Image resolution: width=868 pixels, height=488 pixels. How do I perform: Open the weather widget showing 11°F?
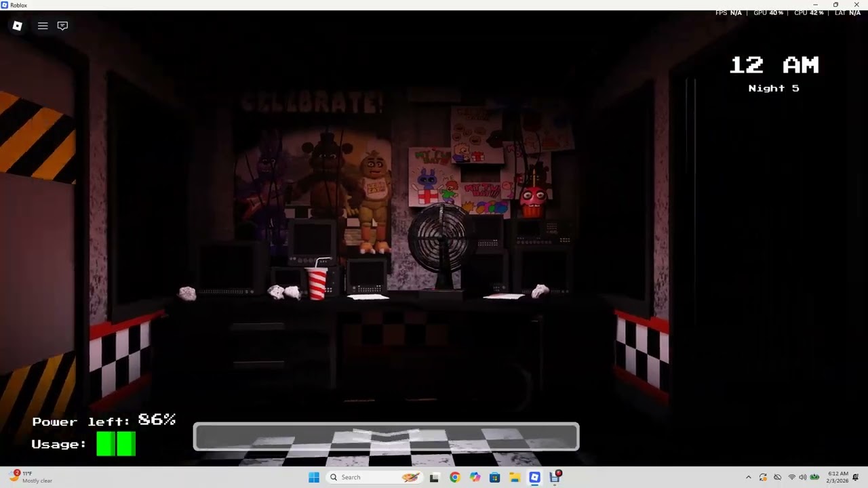32,477
